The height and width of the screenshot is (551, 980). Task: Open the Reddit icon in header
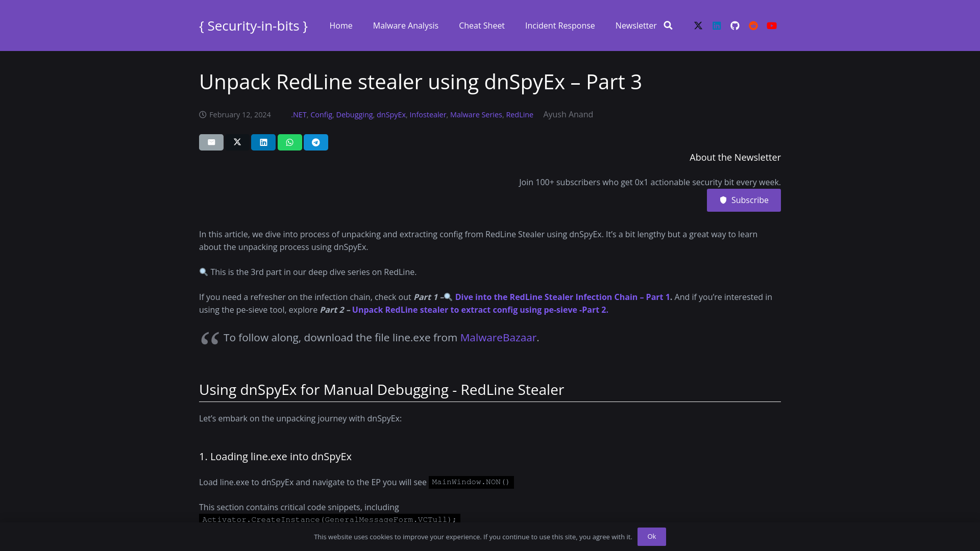(753, 26)
